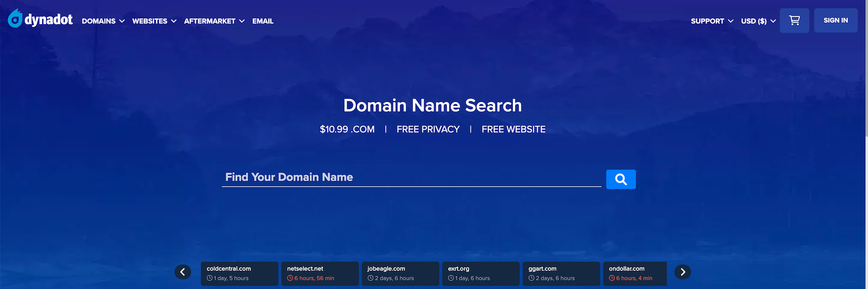Change currency from USD ($)
The image size is (868, 289).
[758, 21]
